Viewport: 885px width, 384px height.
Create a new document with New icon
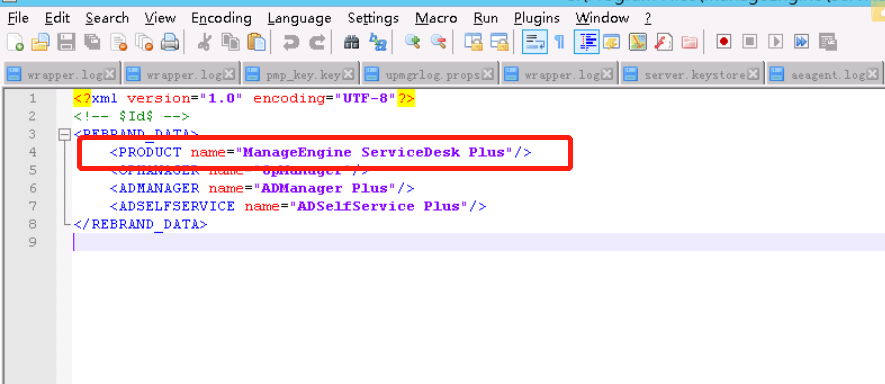coord(15,42)
